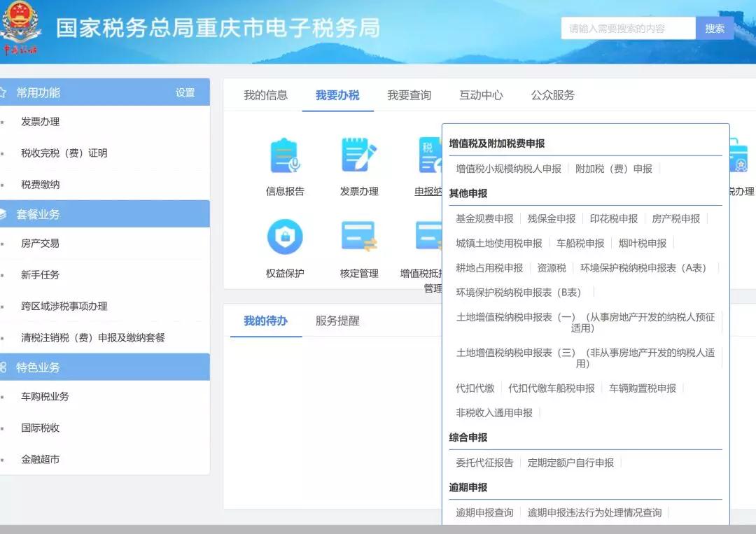Select 国际税收 in sidebar
Image resolution: width=756 pixels, height=534 pixels.
coord(40,428)
